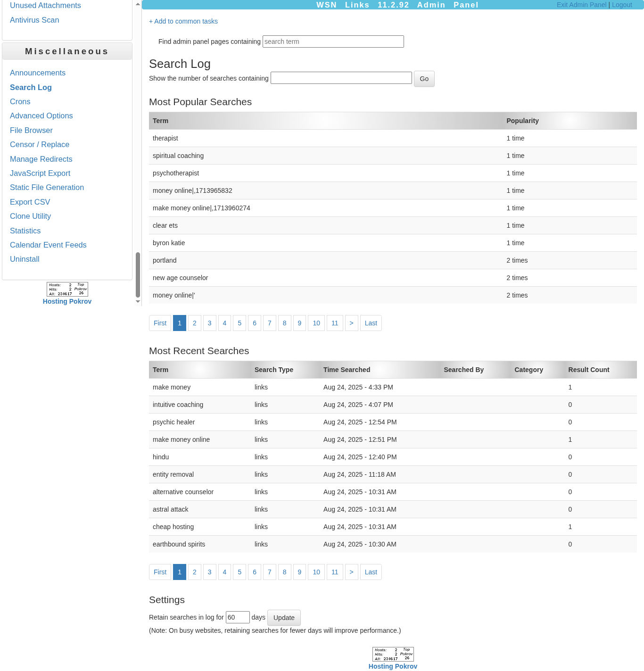
Task: Open File Browser from Miscellaneous menu
Action: [x=31, y=130]
